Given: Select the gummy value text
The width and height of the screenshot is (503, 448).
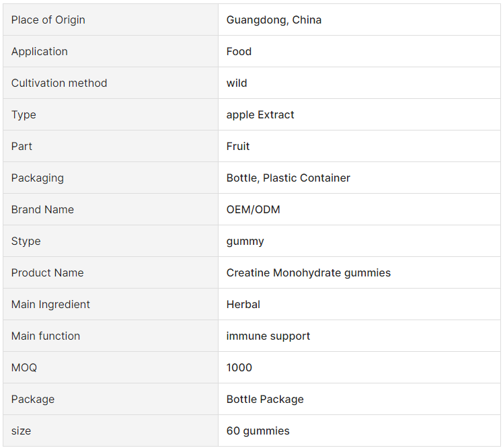Looking at the screenshot, I should pos(245,241).
